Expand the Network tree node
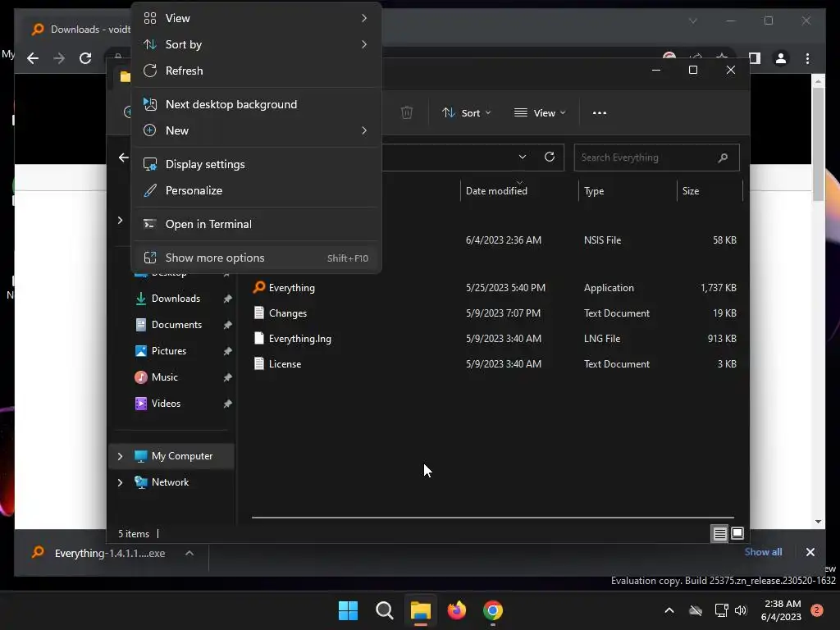This screenshot has width=840, height=630. (120, 482)
